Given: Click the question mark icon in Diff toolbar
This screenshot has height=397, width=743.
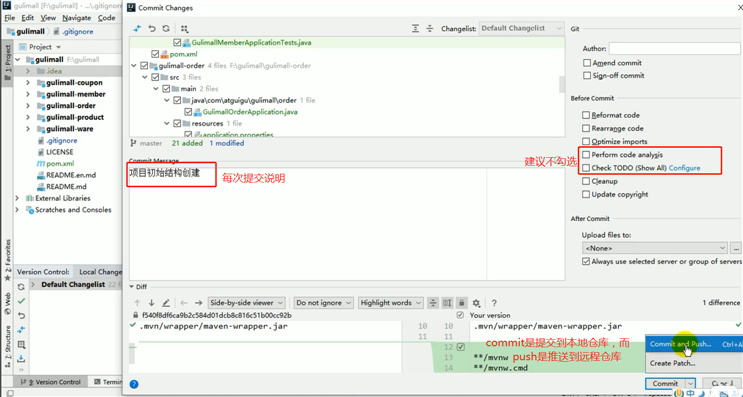Looking at the screenshot, I should click(x=494, y=303).
